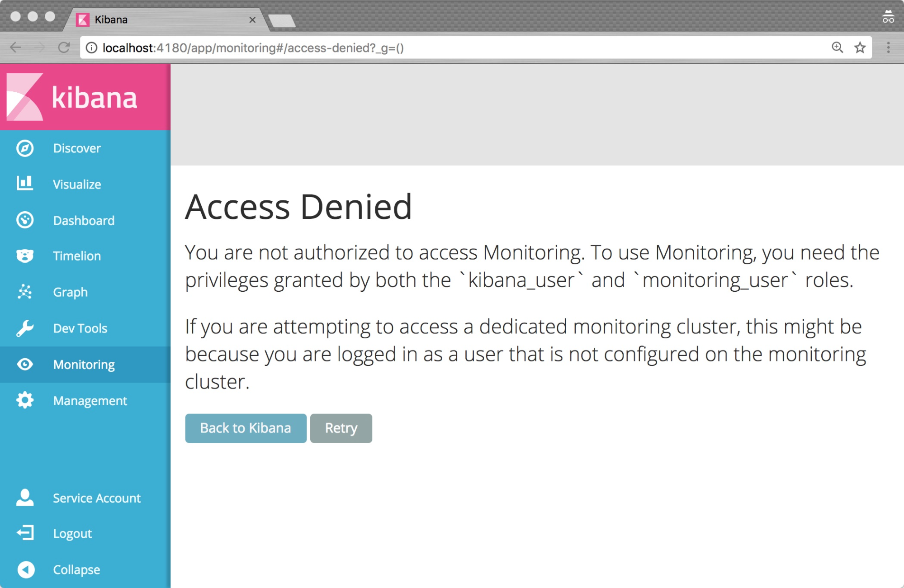
Task: Open Timelion via its bear-face icon
Action: [x=25, y=256]
